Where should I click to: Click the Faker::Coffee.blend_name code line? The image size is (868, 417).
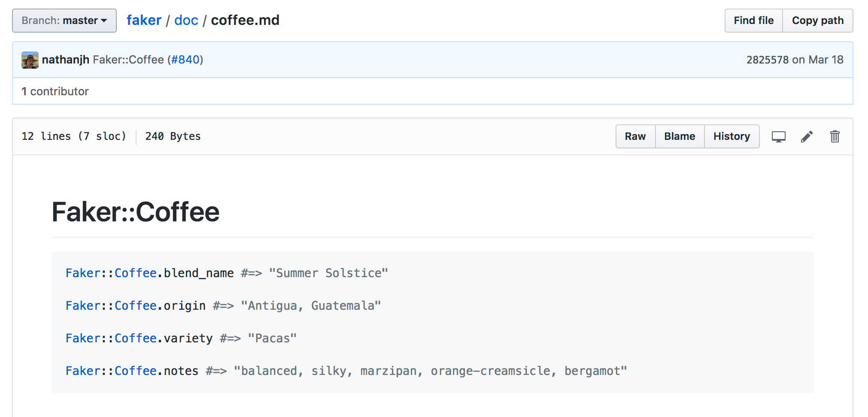click(227, 273)
